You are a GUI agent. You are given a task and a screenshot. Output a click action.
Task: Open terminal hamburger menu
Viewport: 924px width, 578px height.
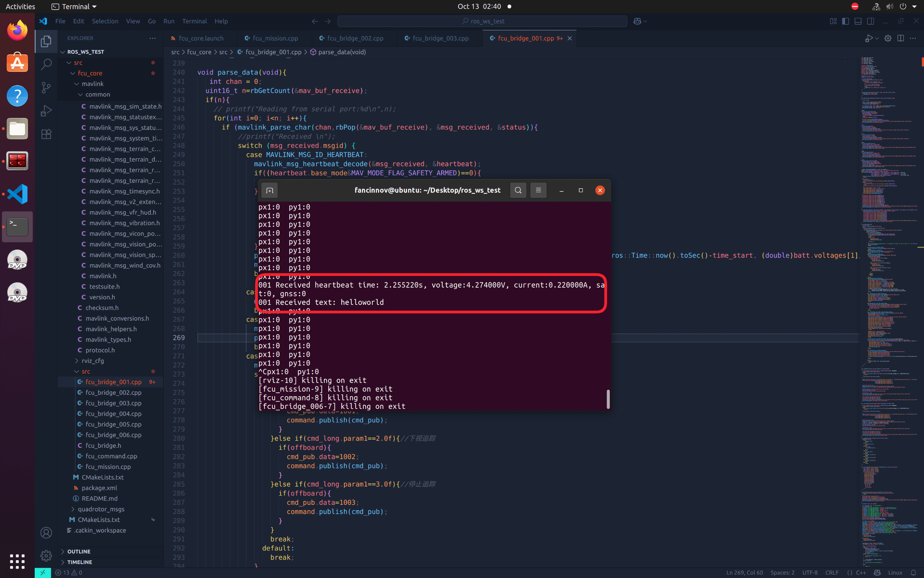tap(538, 190)
